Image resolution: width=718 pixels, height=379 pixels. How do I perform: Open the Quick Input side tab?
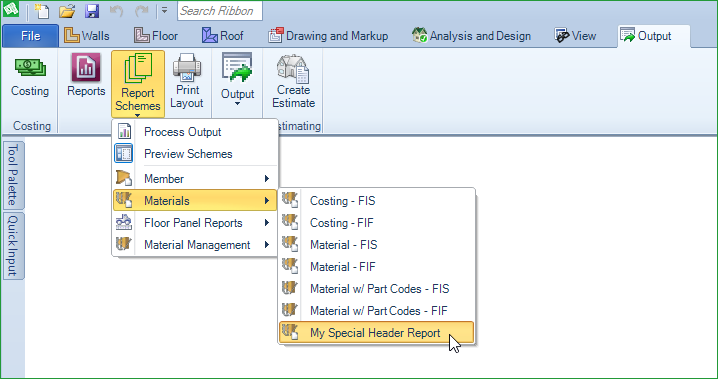(x=13, y=246)
